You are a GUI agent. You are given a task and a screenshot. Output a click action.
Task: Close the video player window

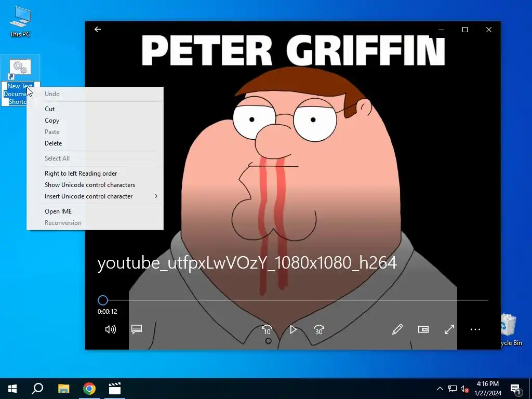tap(488, 30)
